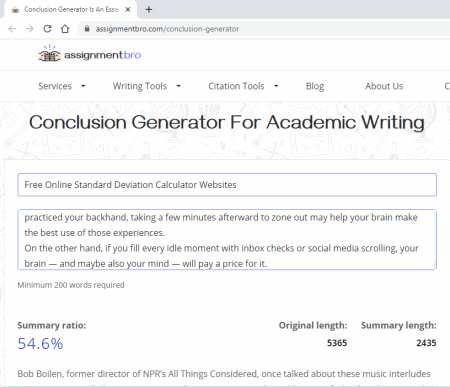
Task: Click the Services menu label
Action: coord(55,86)
